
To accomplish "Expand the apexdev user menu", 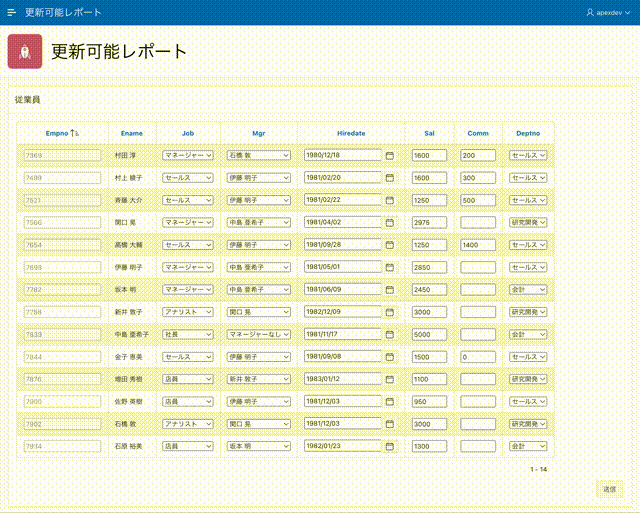I will [609, 13].
